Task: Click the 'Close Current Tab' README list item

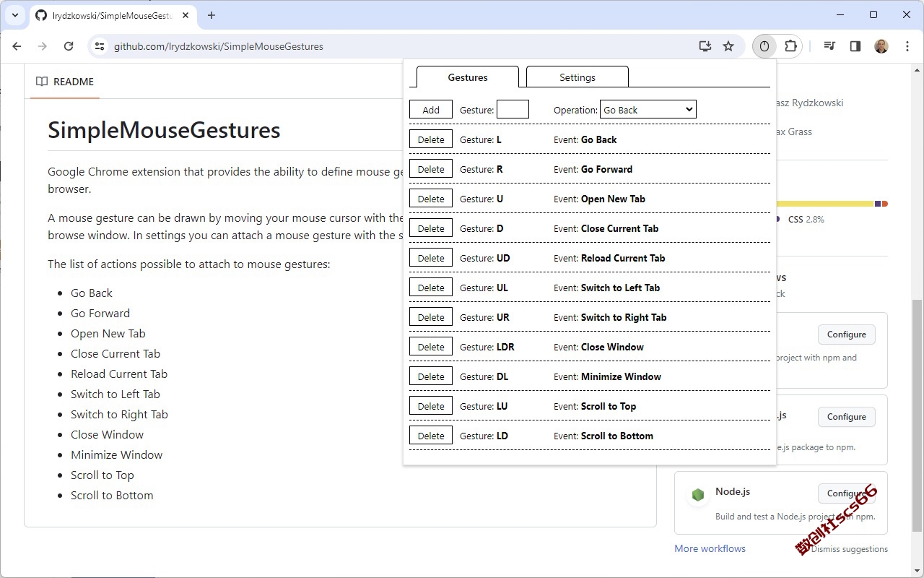Action: pos(115,353)
